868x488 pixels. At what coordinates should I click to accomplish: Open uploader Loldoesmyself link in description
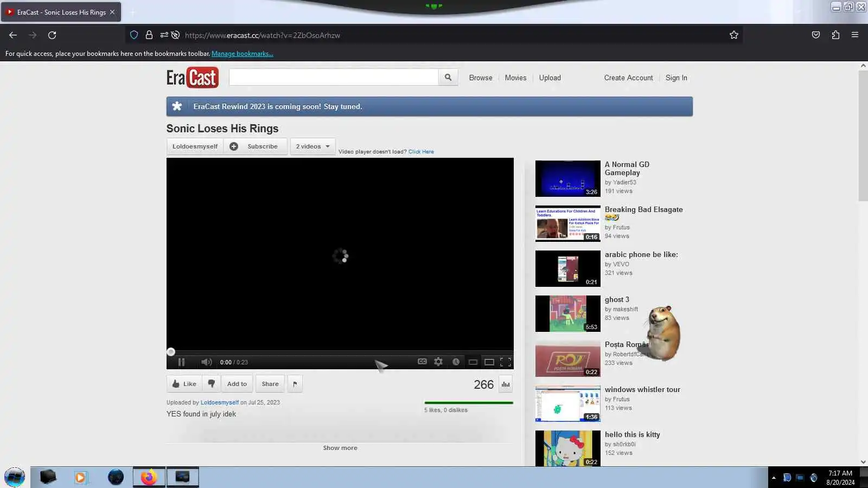click(220, 403)
